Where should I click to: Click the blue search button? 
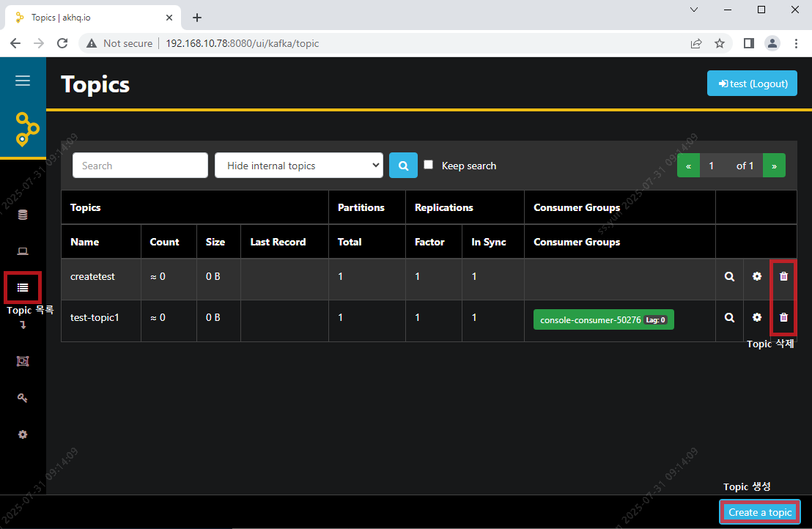click(x=403, y=166)
